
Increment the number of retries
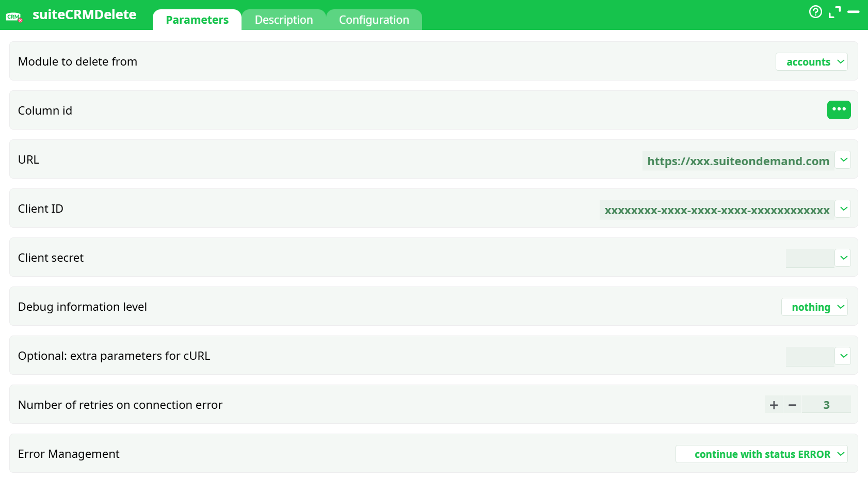coord(774,405)
